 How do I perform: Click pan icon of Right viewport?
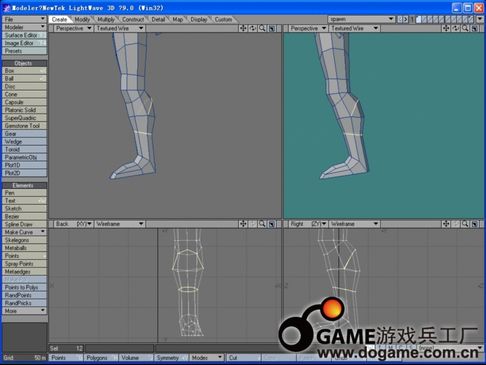point(446,224)
